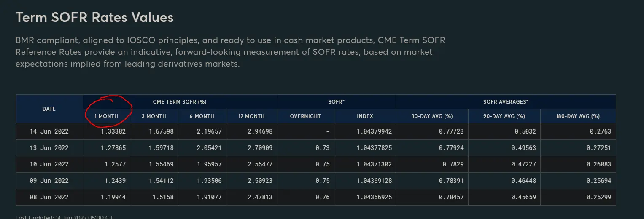Click the 1 MONTH column header
The width and height of the screenshot is (644, 219).
coord(106,116)
